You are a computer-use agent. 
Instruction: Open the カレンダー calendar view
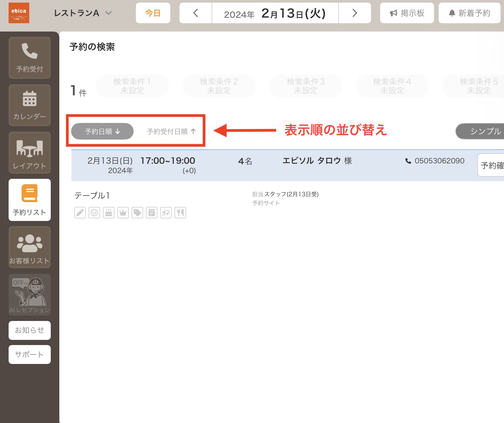tap(30, 105)
